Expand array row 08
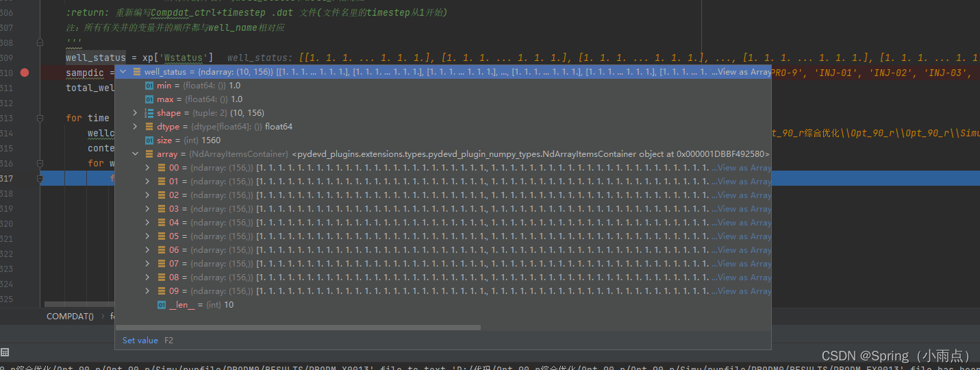 [147, 277]
